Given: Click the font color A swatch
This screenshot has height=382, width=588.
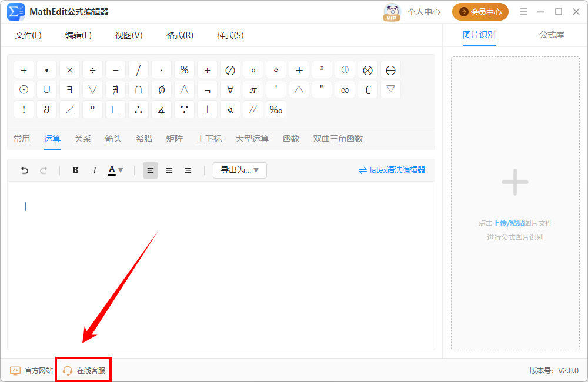Looking at the screenshot, I should pos(112,170).
